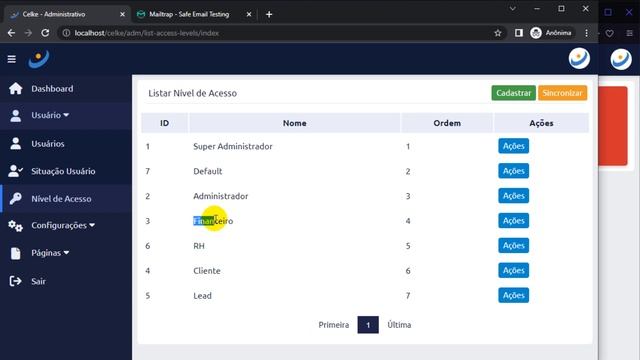Screen dimensions: 640x360
Task: Open Situação Usuário in the sidebar
Action: click(x=63, y=171)
